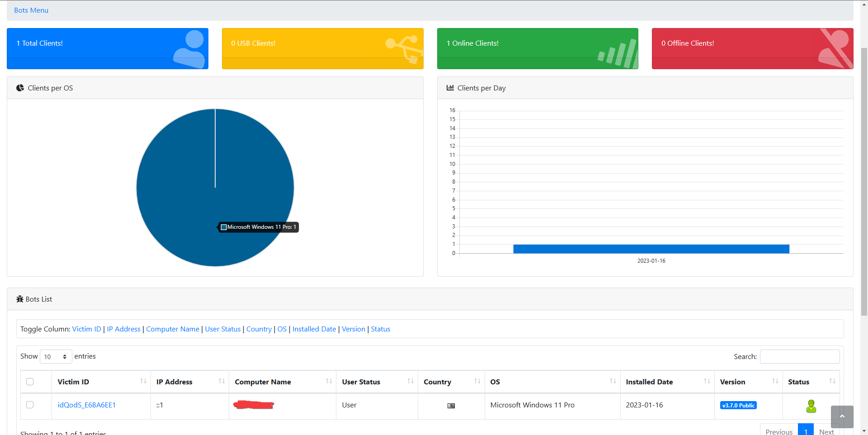Image resolution: width=868 pixels, height=435 pixels.
Task: Check the checkbox for idQodS_E6BA6EE1 row
Action: (x=30, y=405)
